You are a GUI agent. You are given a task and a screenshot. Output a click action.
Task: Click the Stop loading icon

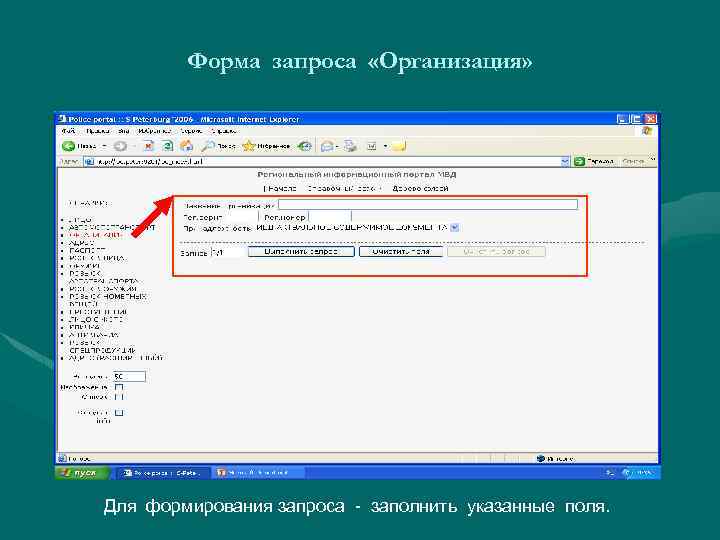pyautogui.click(x=148, y=146)
